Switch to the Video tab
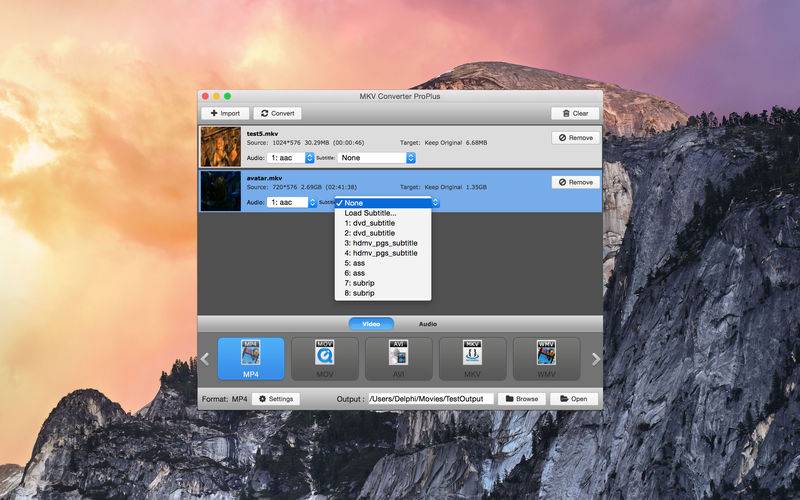The width and height of the screenshot is (800, 500). point(371,324)
